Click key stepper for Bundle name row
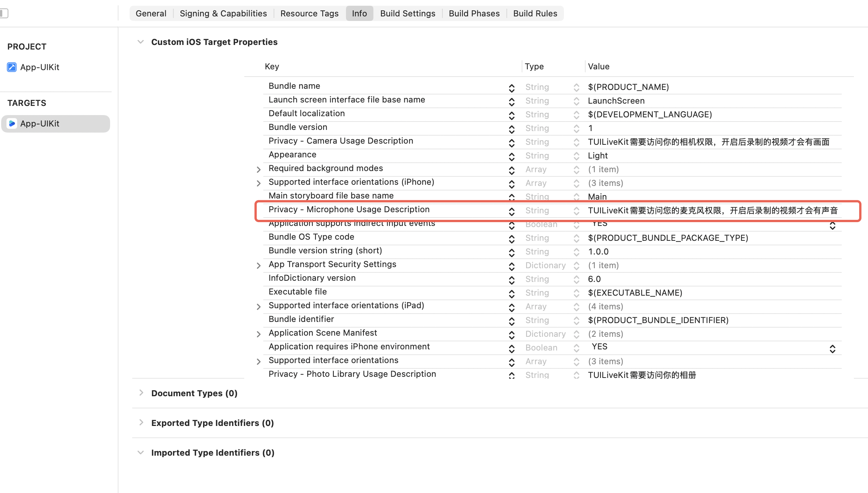The width and height of the screenshot is (868, 493). click(x=512, y=88)
